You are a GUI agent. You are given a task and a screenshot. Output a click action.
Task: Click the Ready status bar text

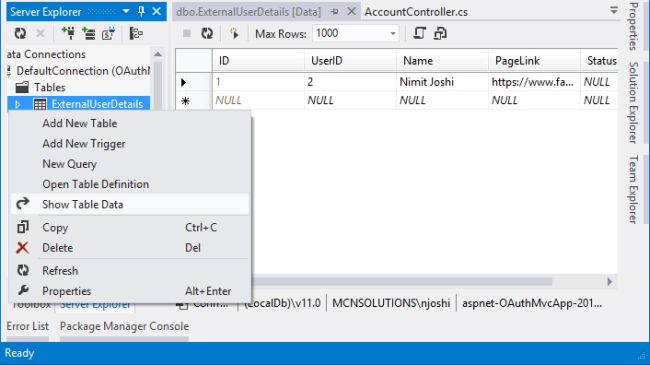click(19, 353)
